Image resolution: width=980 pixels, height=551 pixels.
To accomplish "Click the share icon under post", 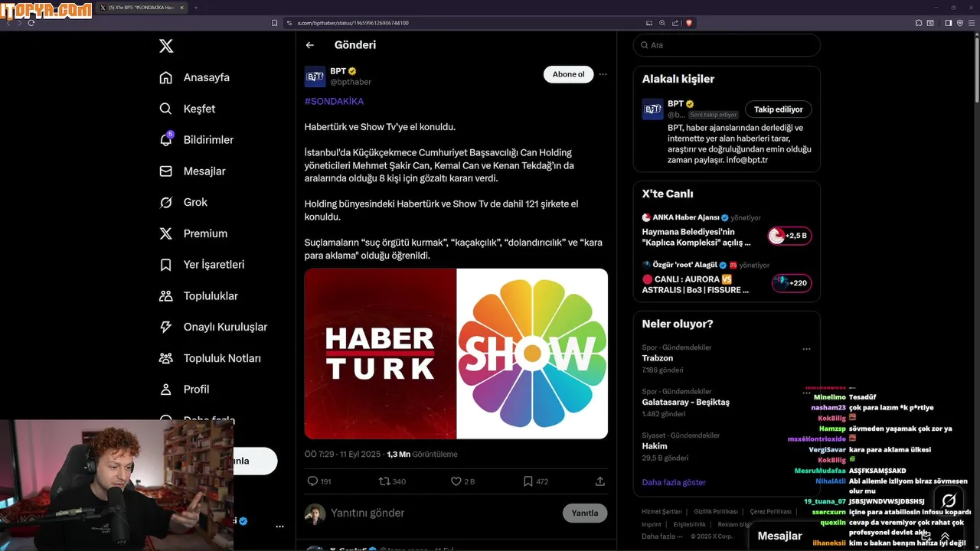I will [600, 481].
